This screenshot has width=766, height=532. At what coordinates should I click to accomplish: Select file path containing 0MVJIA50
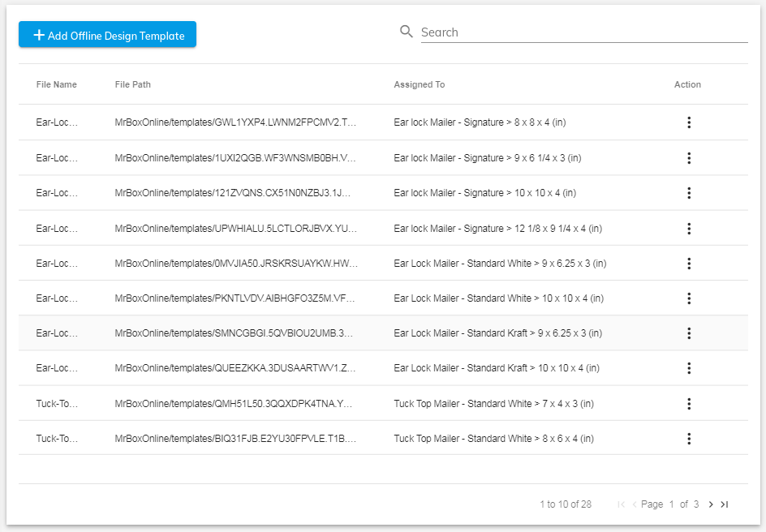tap(236, 264)
